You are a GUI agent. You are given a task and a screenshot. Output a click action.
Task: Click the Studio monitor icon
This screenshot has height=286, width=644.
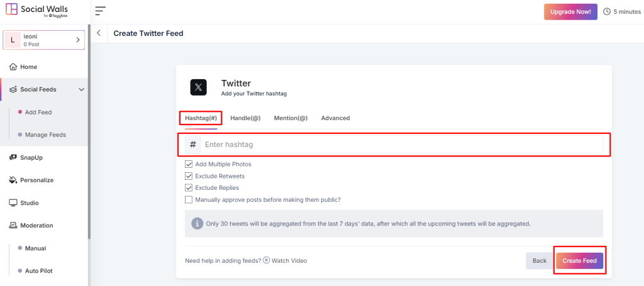click(13, 203)
